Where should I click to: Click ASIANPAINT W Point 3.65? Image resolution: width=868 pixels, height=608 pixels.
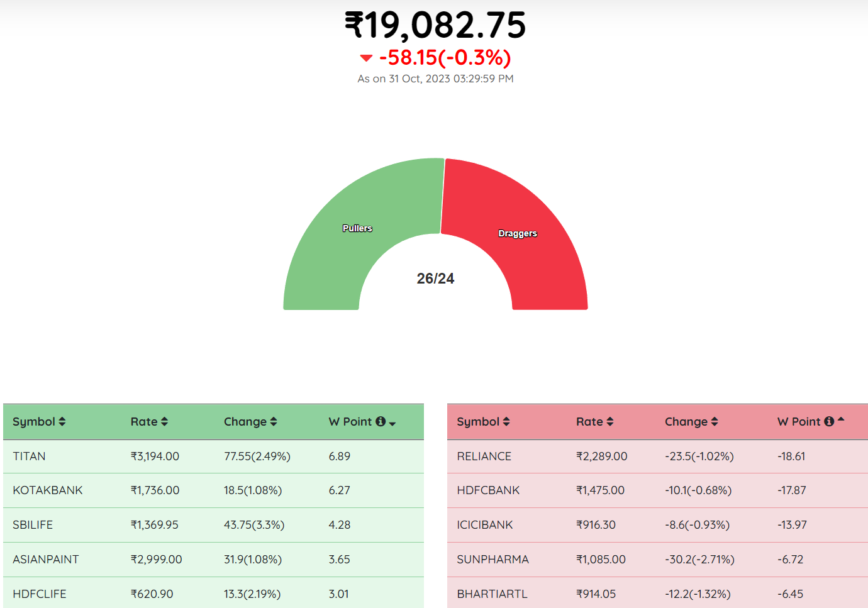point(340,560)
